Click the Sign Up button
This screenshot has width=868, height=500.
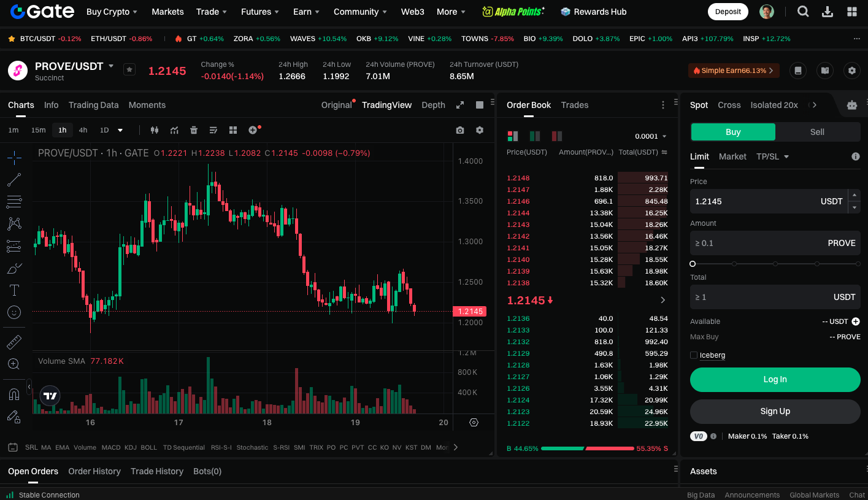click(775, 411)
